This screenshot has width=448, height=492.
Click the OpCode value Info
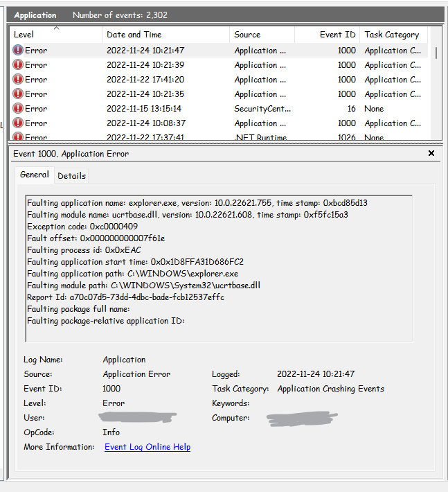pyautogui.click(x=111, y=432)
